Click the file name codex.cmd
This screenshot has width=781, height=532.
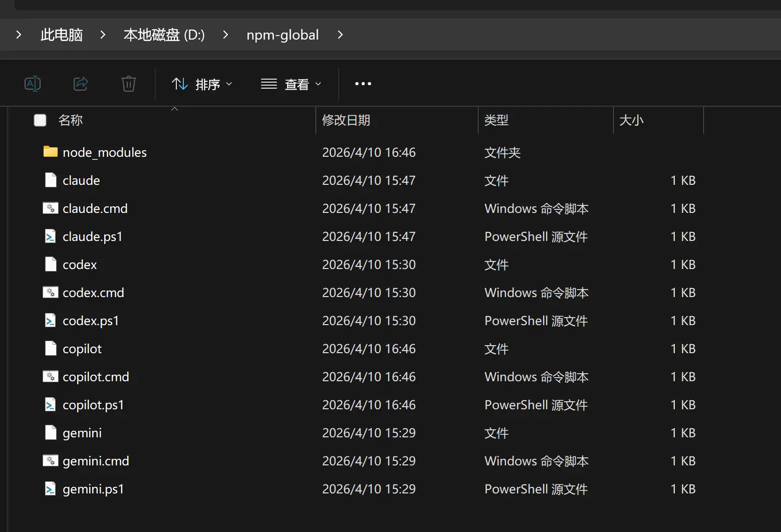pos(93,293)
